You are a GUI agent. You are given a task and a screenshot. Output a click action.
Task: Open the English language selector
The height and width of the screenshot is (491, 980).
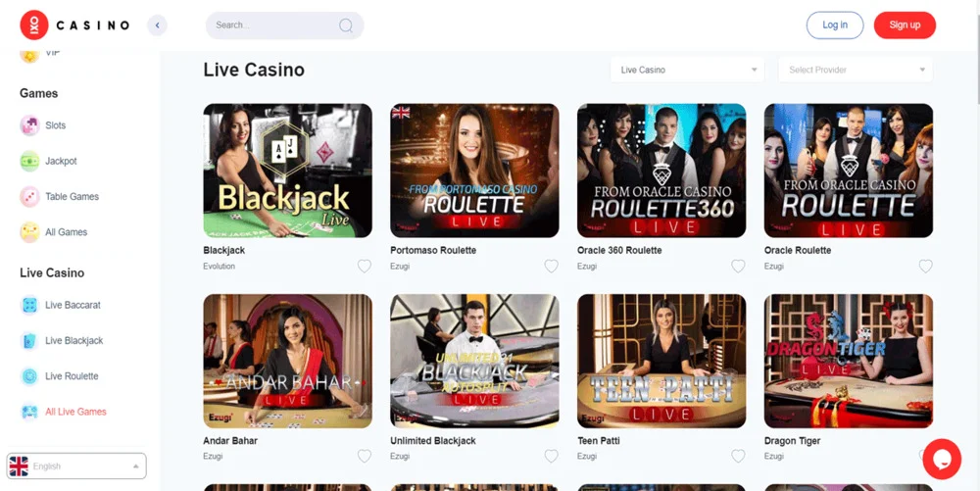click(x=76, y=466)
